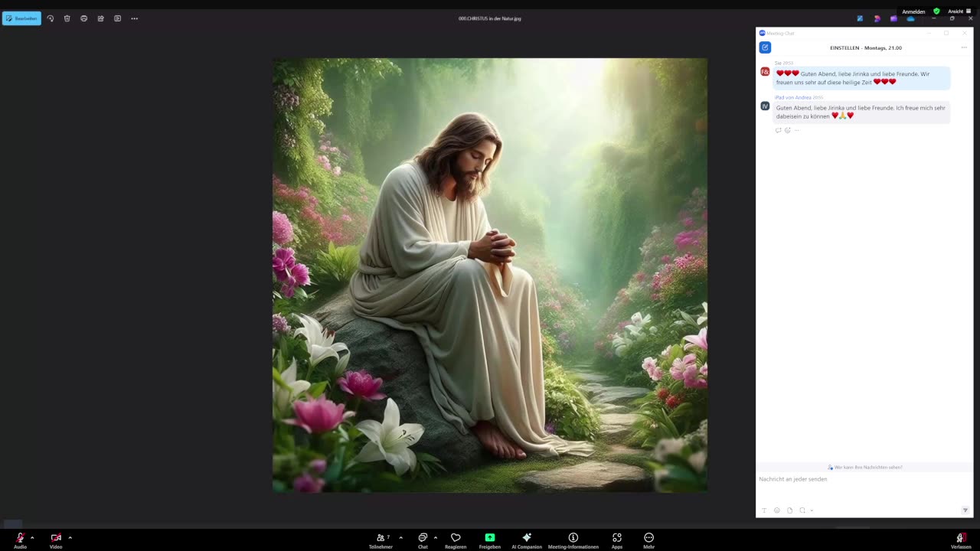Unmute with the Audio button
Image resolution: width=980 pixels, height=551 pixels.
coord(20,540)
